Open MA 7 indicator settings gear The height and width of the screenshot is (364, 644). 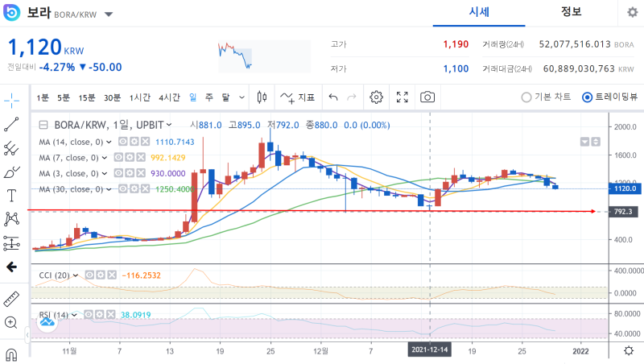point(130,157)
